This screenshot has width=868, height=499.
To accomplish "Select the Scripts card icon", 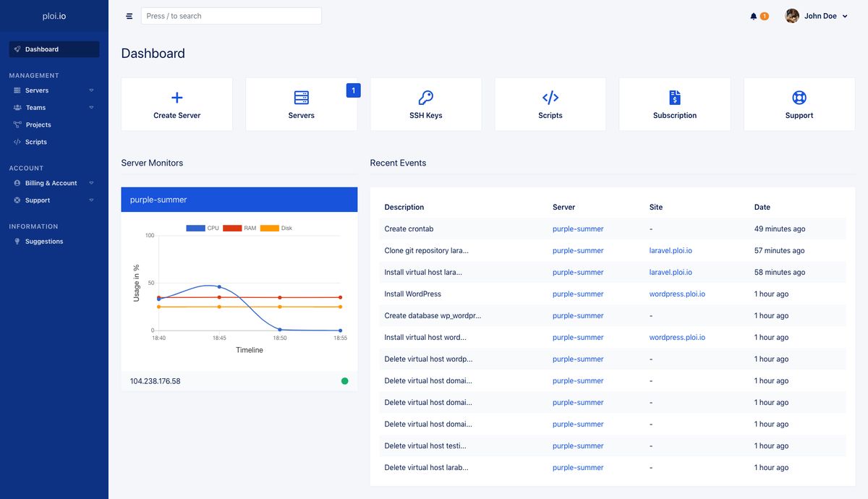I will tap(550, 95).
